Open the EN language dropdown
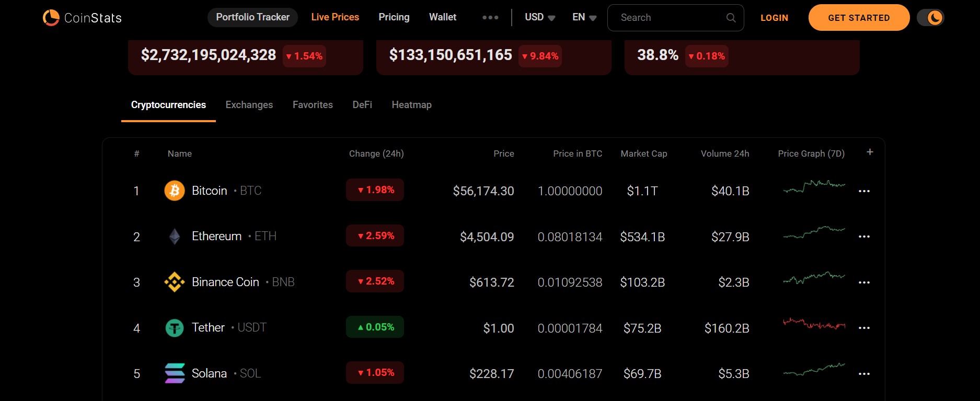This screenshot has height=401, width=980. click(x=584, y=17)
